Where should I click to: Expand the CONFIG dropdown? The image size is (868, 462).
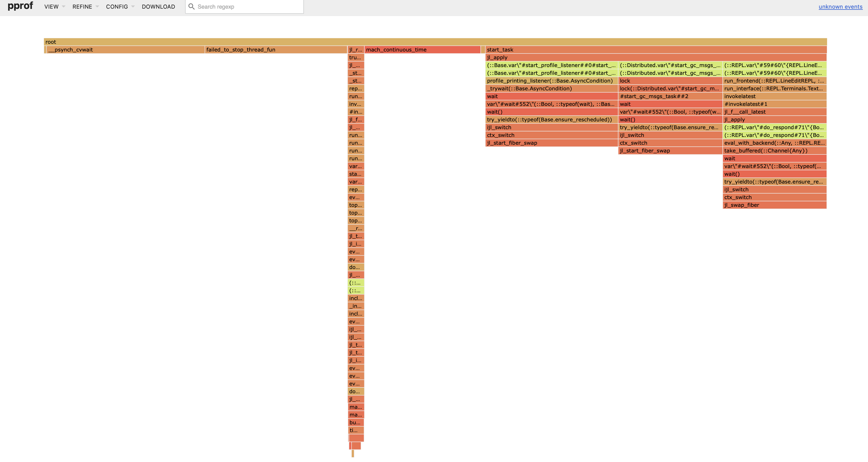(117, 6)
